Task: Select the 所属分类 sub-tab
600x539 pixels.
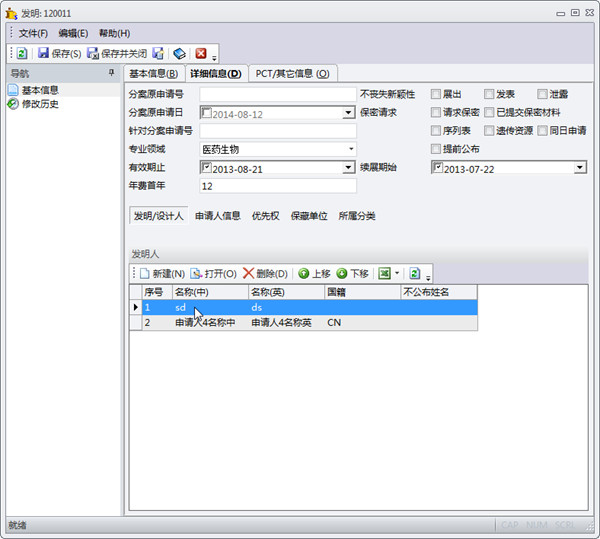Action: (x=357, y=216)
